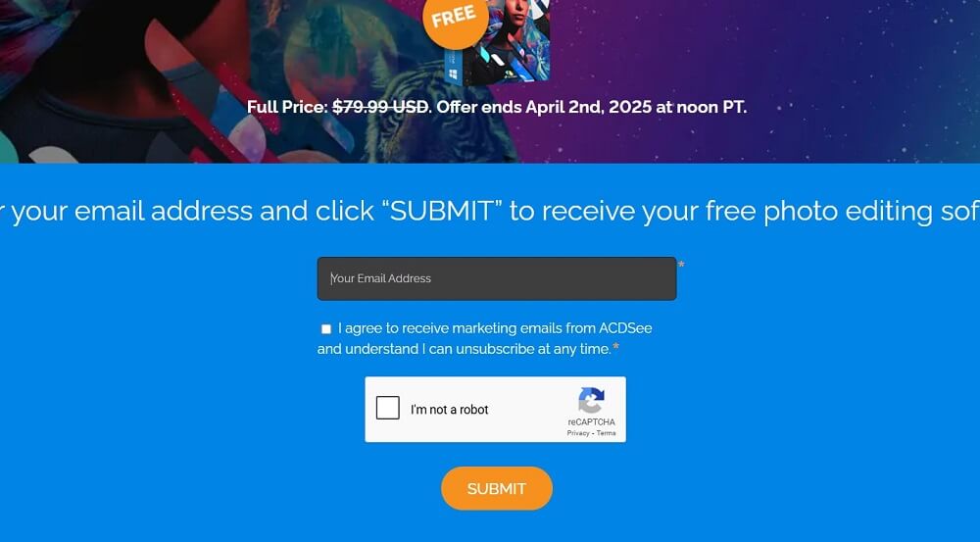Click the headline mentioning free photo editing
The width and height of the screenshot is (980, 542).
click(490, 211)
